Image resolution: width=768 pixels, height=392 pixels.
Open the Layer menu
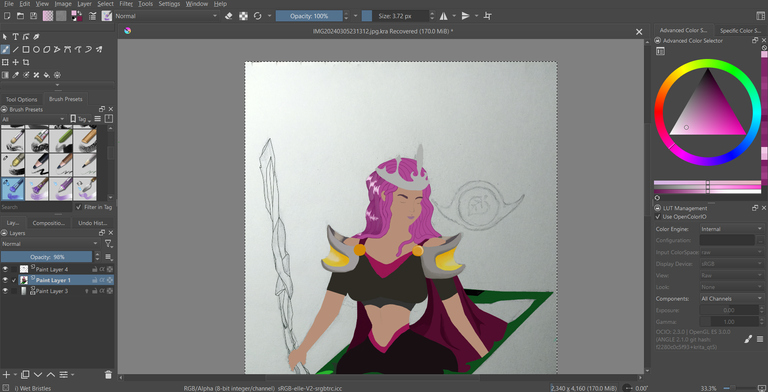coord(84,4)
